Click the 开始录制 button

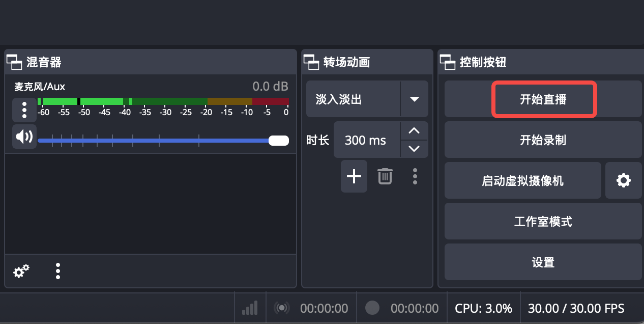pyautogui.click(x=543, y=140)
